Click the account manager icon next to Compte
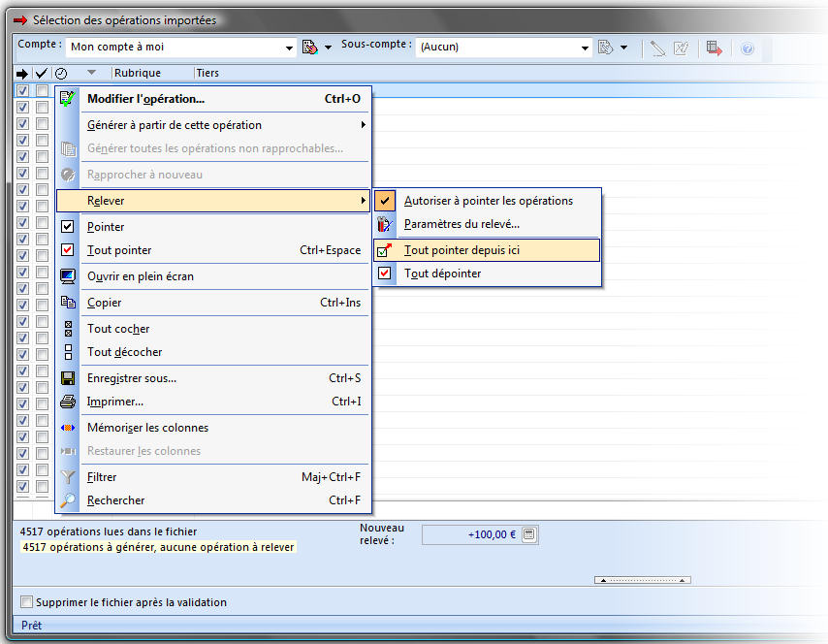The height and width of the screenshot is (644, 828). tap(311, 48)
